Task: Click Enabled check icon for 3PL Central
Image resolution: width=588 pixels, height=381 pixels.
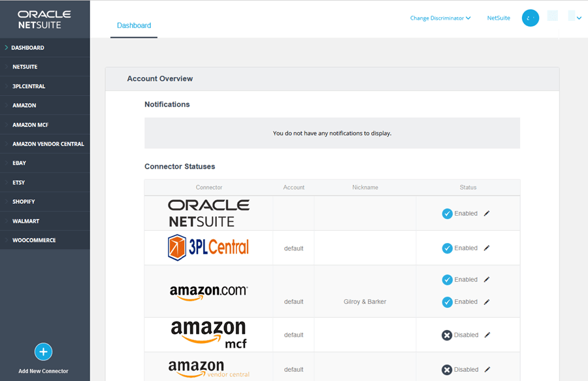Action: click(x=447, y=248)
